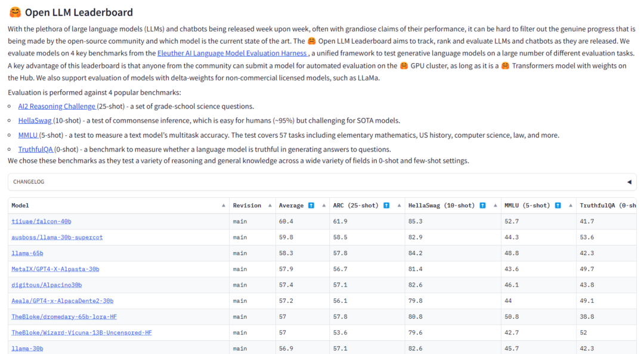This screenshot has width=644, height=354.
Task: Open the TruthfulQA benchmark link in list
Action: tap(36, 149)
